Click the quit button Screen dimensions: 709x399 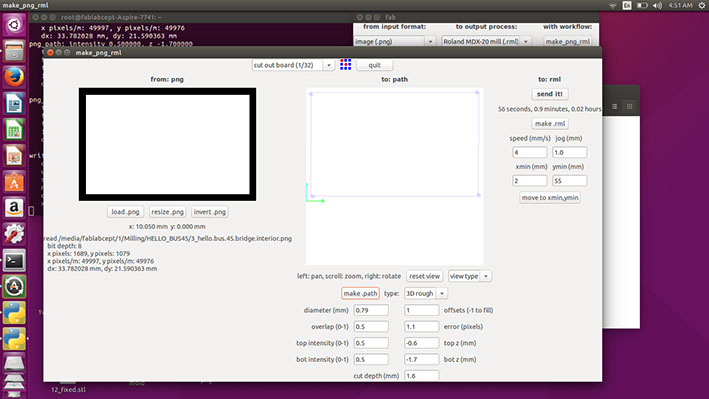click(374, 65)
